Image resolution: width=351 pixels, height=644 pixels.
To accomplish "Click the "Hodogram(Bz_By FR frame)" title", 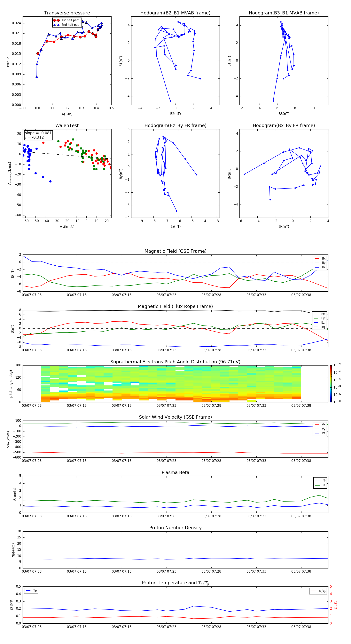I will [175, 125].
